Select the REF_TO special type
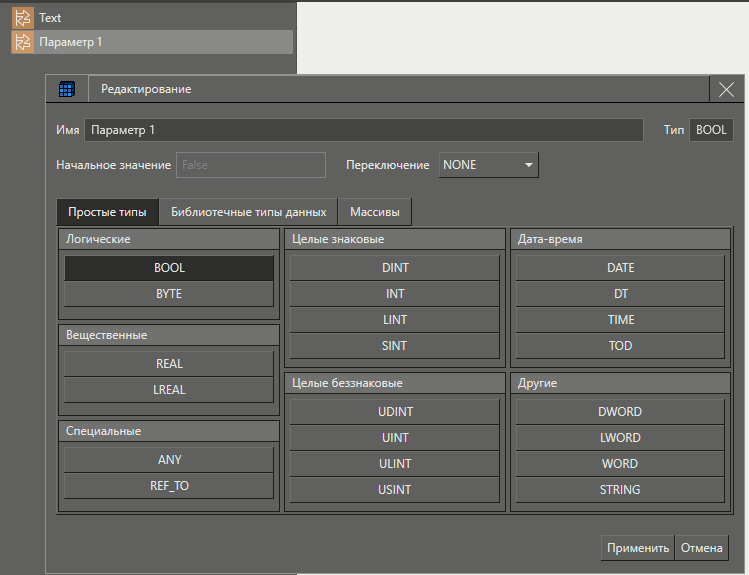 169,486
